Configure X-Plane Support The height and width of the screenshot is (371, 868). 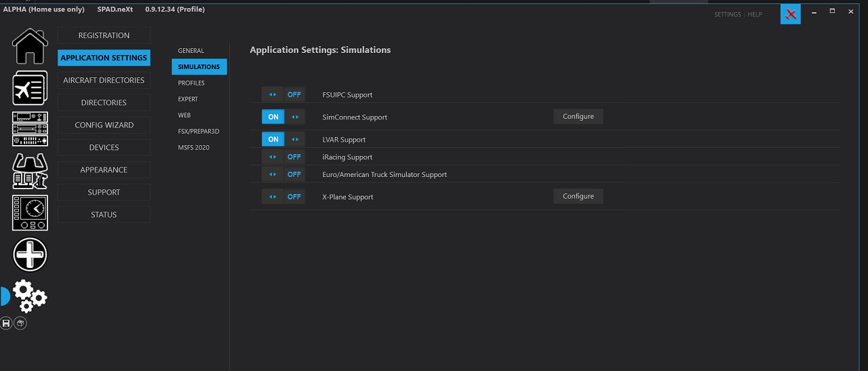click(578, 196)
